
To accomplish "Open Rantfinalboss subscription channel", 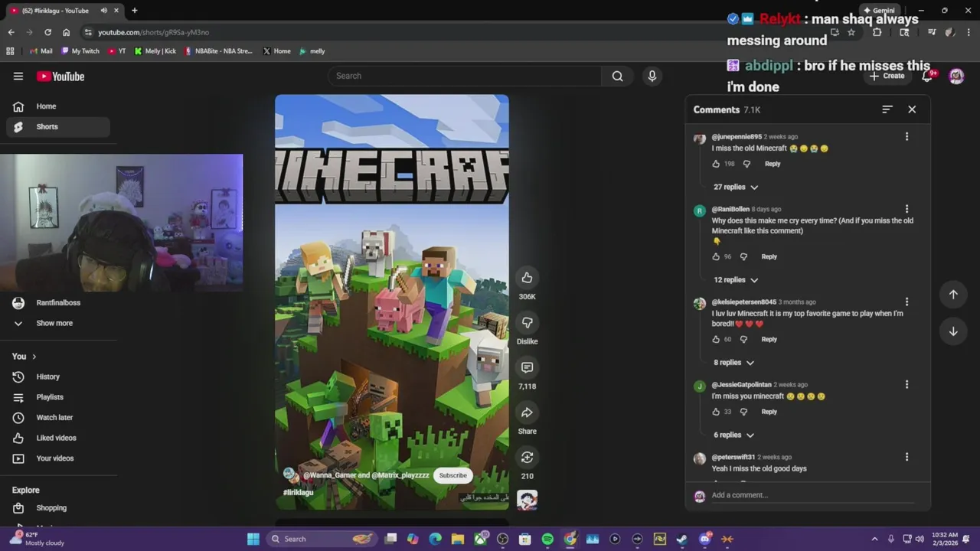I will (x=57, y=303).
